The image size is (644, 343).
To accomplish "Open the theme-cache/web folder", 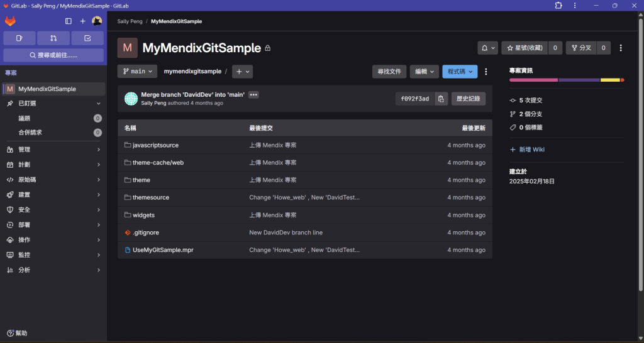I will pyautogui.click(x=158, y=163).
